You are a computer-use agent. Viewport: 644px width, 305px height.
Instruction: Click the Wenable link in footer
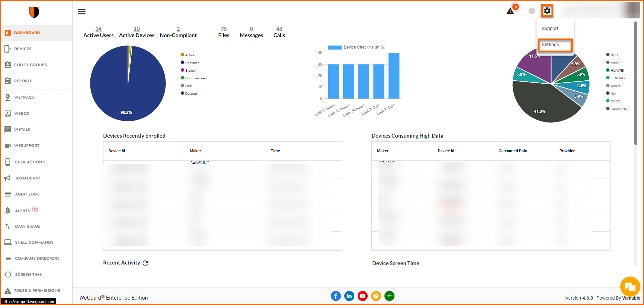coord(631,298)
